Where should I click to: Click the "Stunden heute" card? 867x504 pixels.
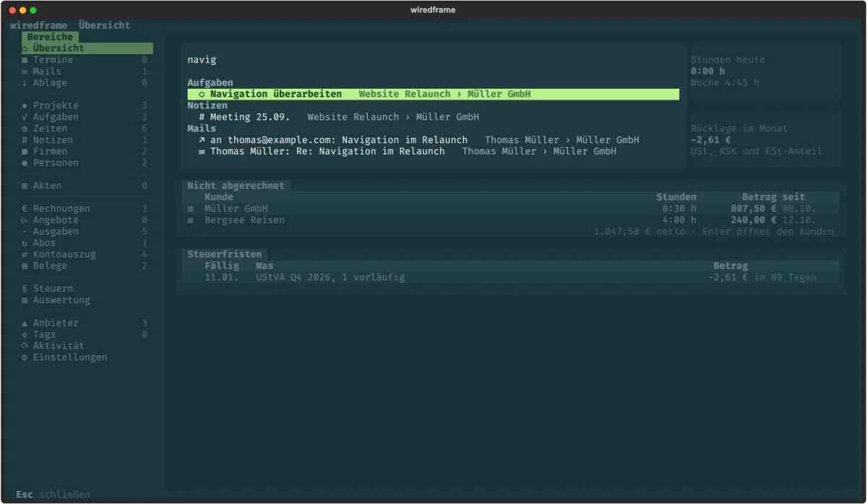pyautogui.click(x=765, y=71)
